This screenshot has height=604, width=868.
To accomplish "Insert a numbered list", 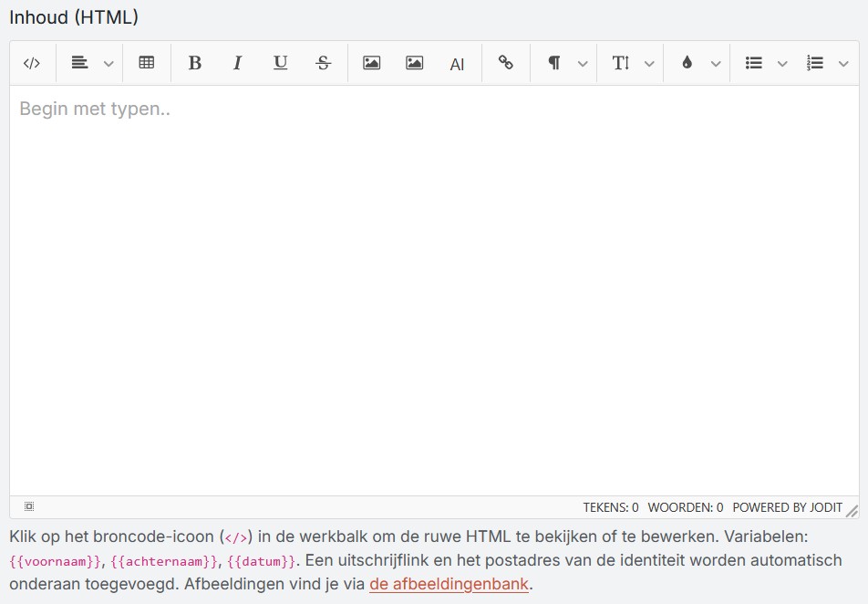I will coord(814,63).
